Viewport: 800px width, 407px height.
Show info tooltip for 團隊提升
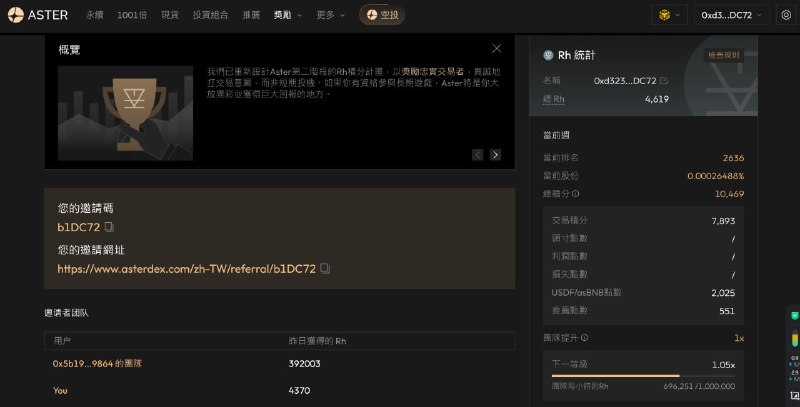tap(584, 338)
